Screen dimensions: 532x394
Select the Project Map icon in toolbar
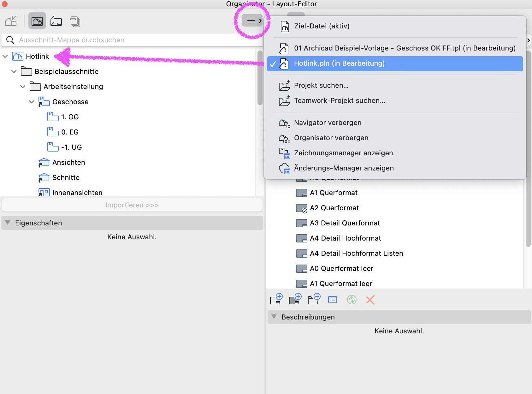[11, 21]
